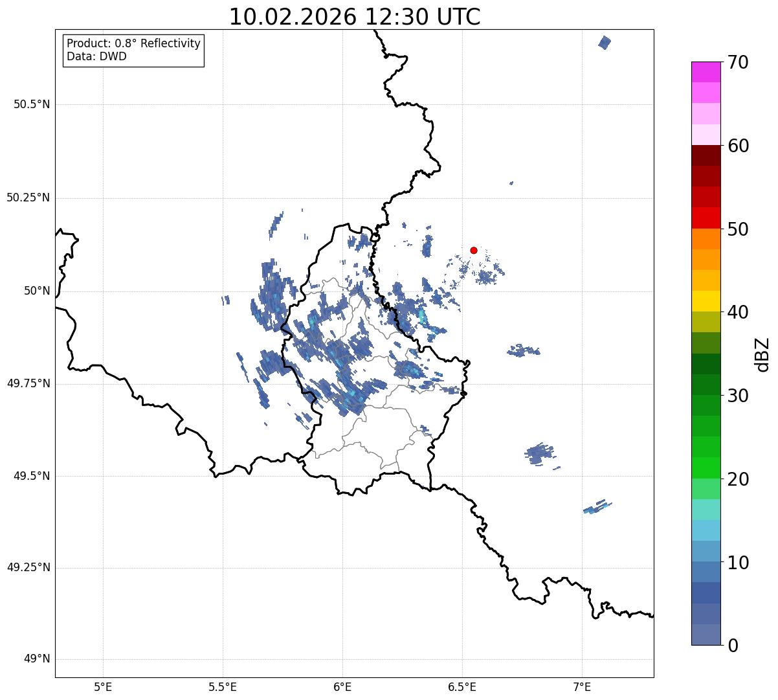Click the magenta colorbar segment below 70
The image size is (778, 700).
pyautogui.click(x=706, y=72)
